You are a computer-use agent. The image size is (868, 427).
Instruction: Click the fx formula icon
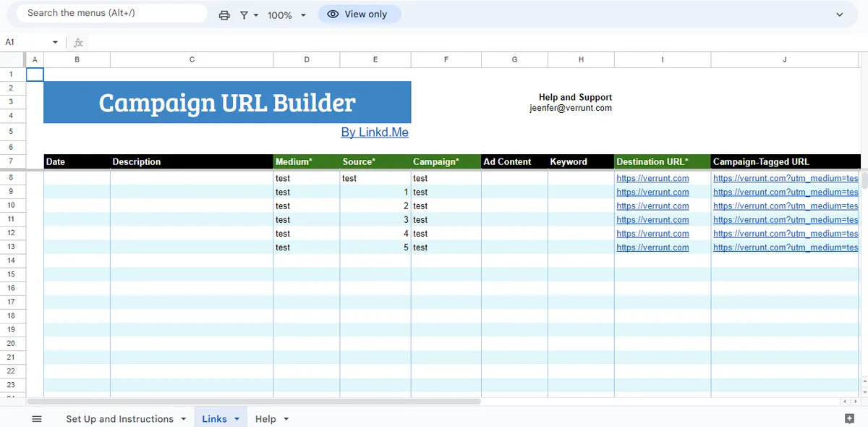click(x=78, y=42)
